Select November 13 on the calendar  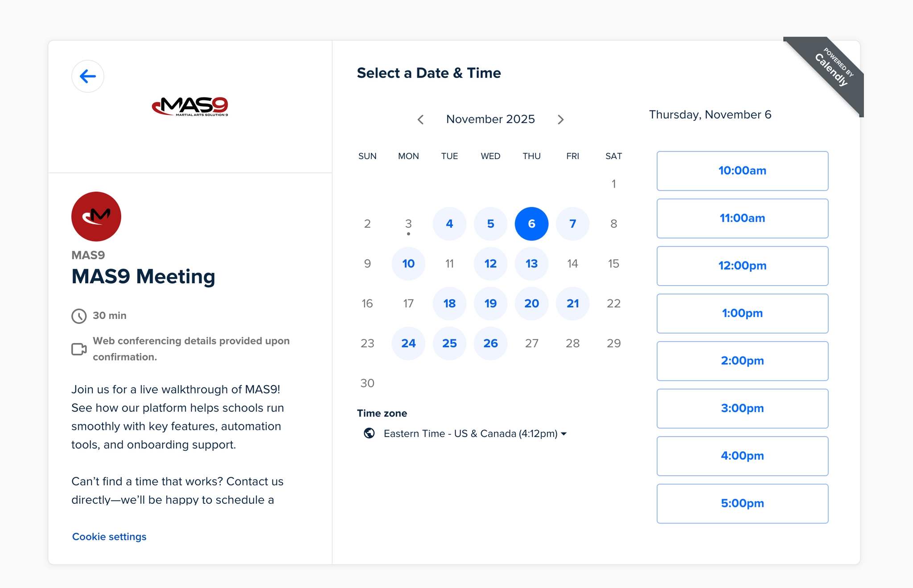click(x=531, y=264)
